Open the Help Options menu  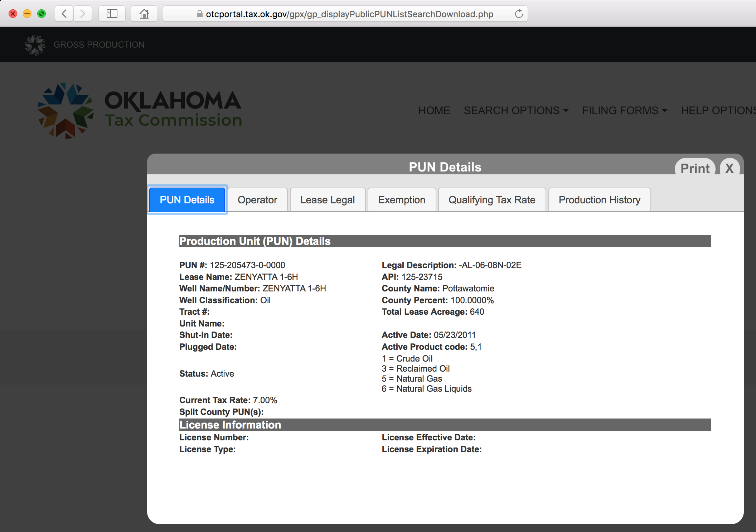point(718,110)
